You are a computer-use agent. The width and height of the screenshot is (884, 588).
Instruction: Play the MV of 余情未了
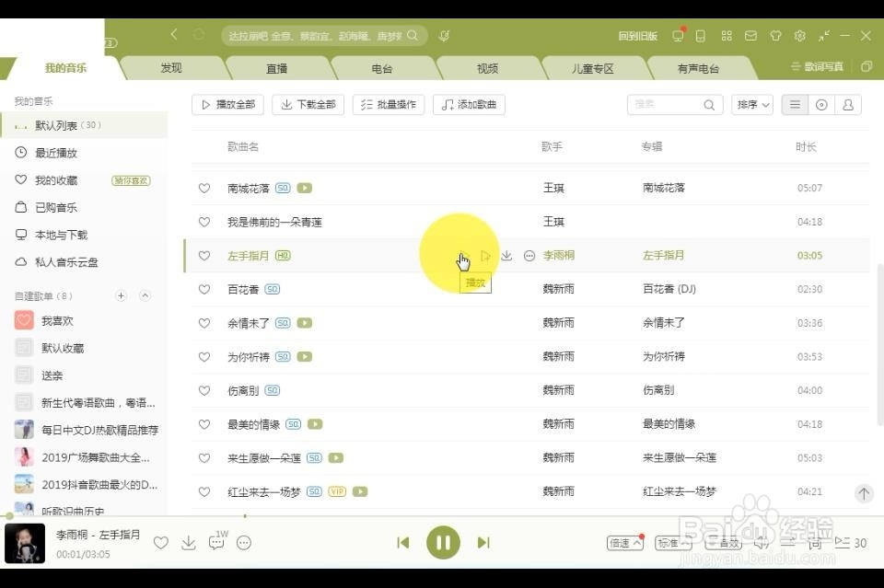pos(305,323)
